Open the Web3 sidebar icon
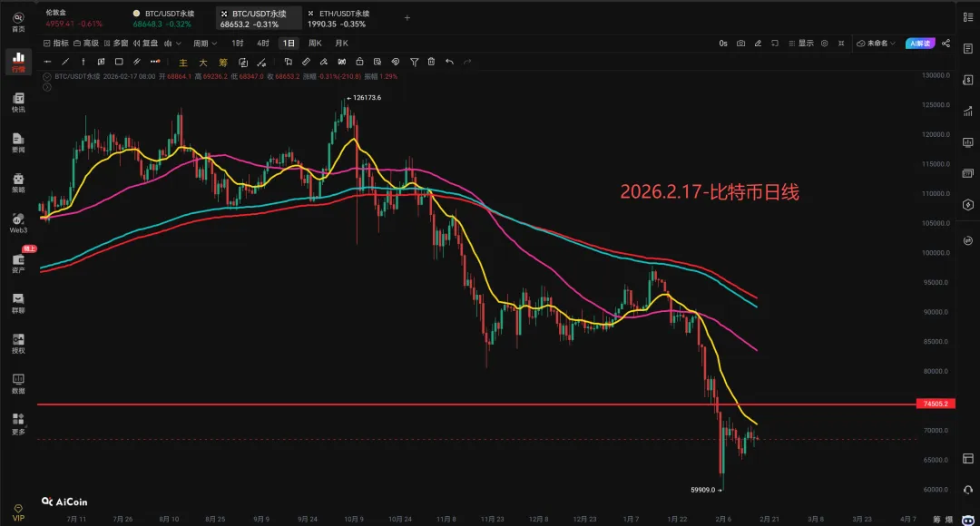The height and width of the screenshot is (526, 980). [18, 223]
